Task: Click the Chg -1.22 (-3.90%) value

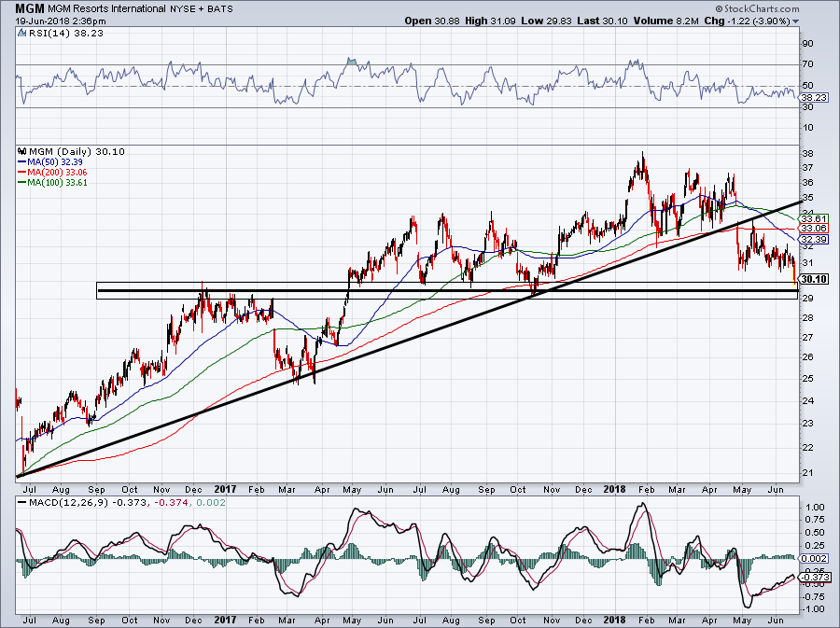Action: tap(747, 21)
